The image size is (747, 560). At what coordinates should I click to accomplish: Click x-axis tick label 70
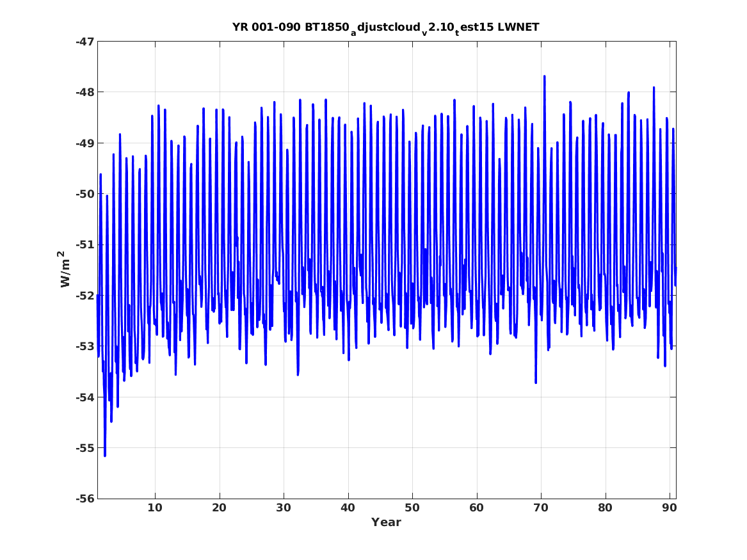(541, 508)
